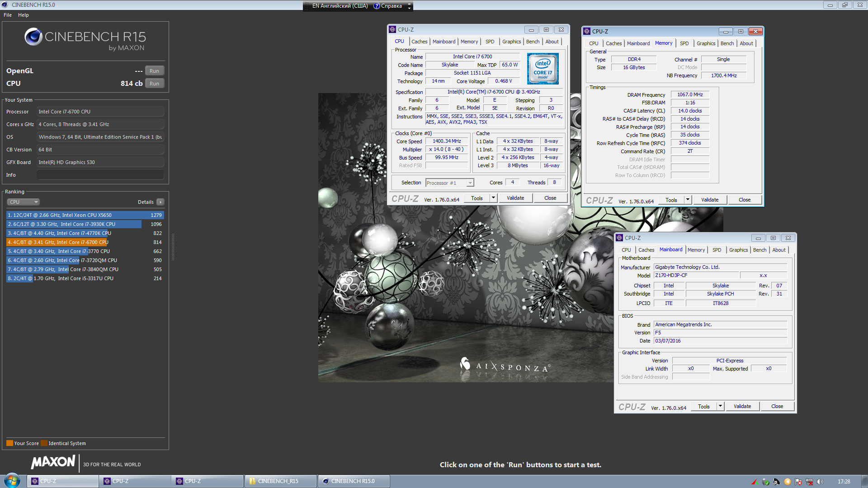
Task: Select ranking row Intel Xeon CPU X5650
Action: 85,215
